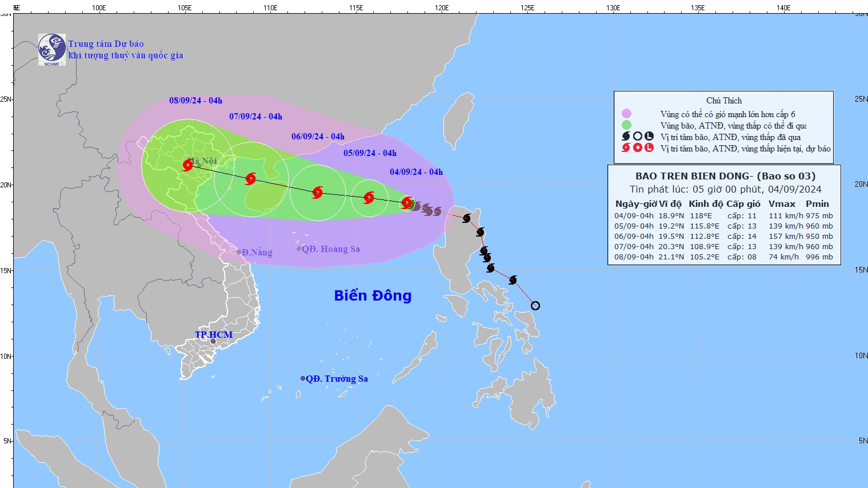Click the QĐ. Hoàng Sa label

point(331,249)
